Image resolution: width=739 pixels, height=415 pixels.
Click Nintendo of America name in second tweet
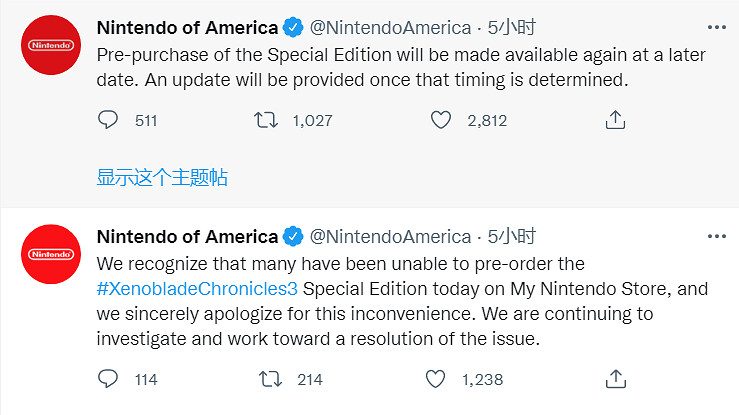[186, 237]
